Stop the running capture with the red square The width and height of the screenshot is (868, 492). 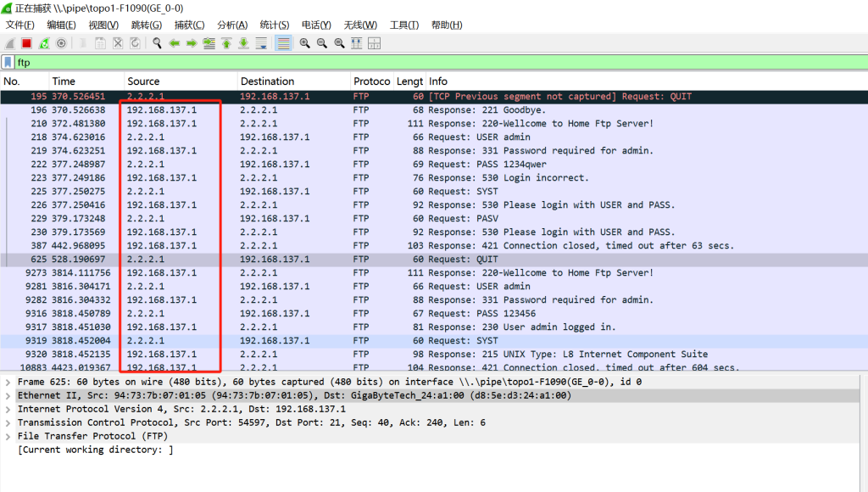(26, 43)
